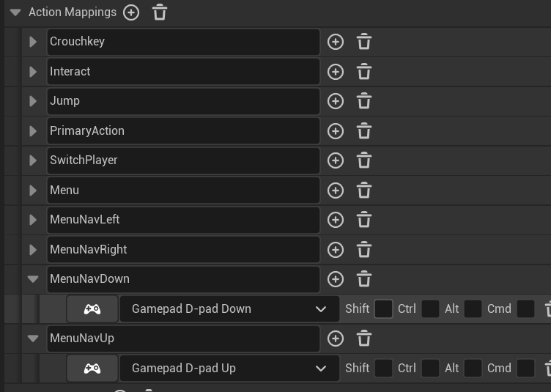Viewport: 551px width, 392px height.
Task: Enable Cmd modifier for Gamepad D-pad Up
Action: [x=525, y=369]
